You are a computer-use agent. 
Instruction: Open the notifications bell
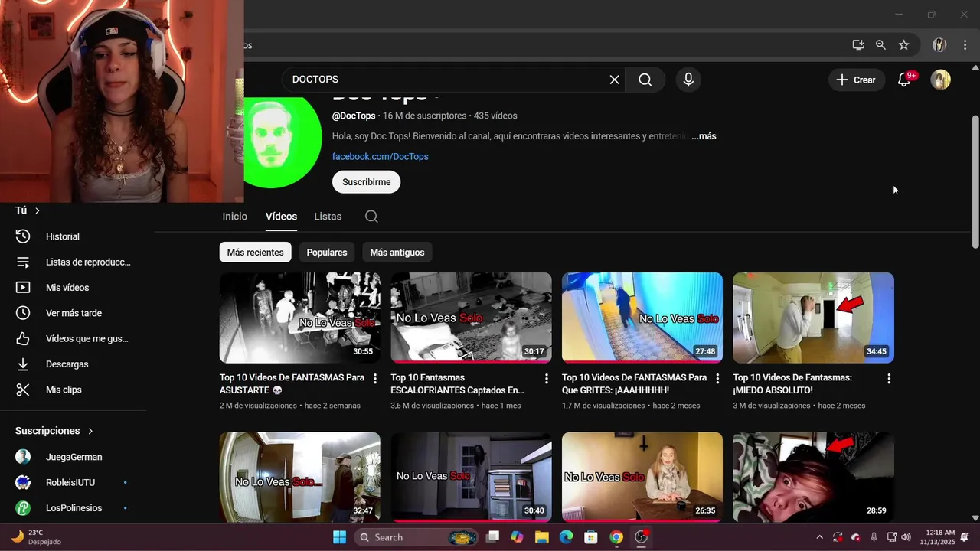(904, 80)
